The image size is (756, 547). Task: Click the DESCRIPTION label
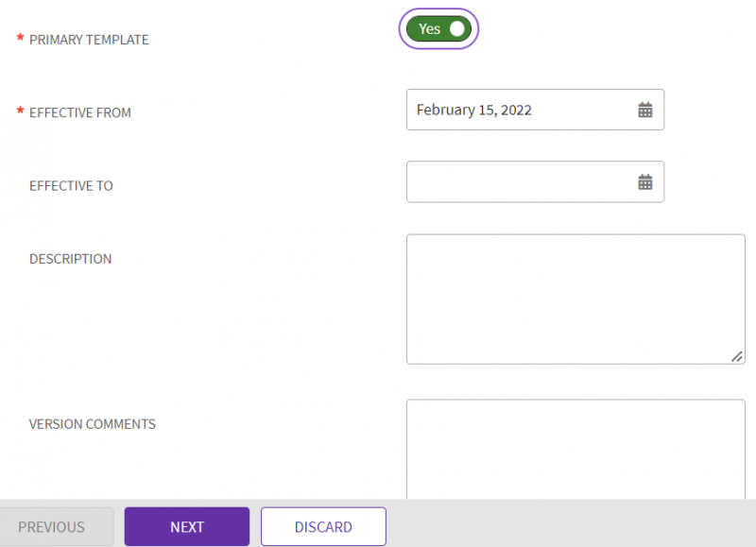click(x=70, y=259)
